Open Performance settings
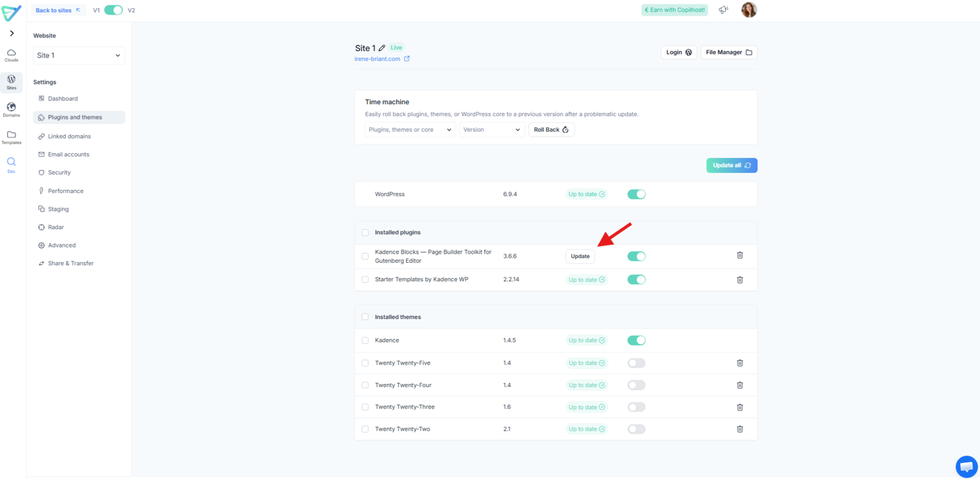 [x=79, y=191]
